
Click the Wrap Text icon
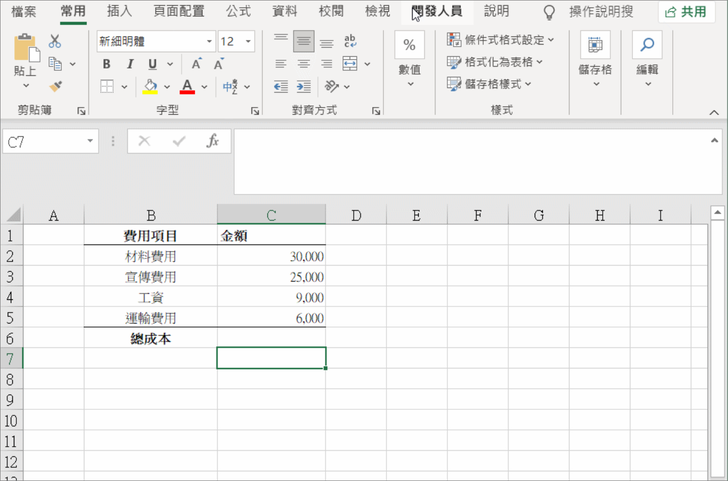click(x=350, y=42)
